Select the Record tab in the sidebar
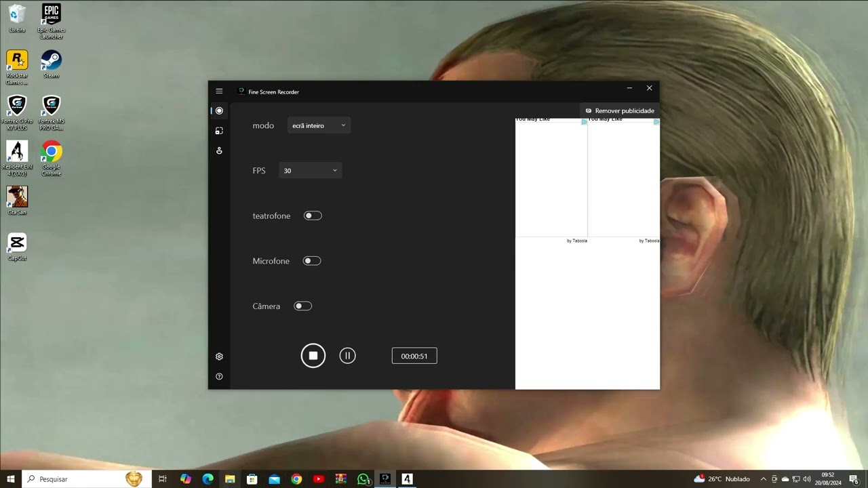This screenshot has width=868, height=488. click(x=219, y=110)
